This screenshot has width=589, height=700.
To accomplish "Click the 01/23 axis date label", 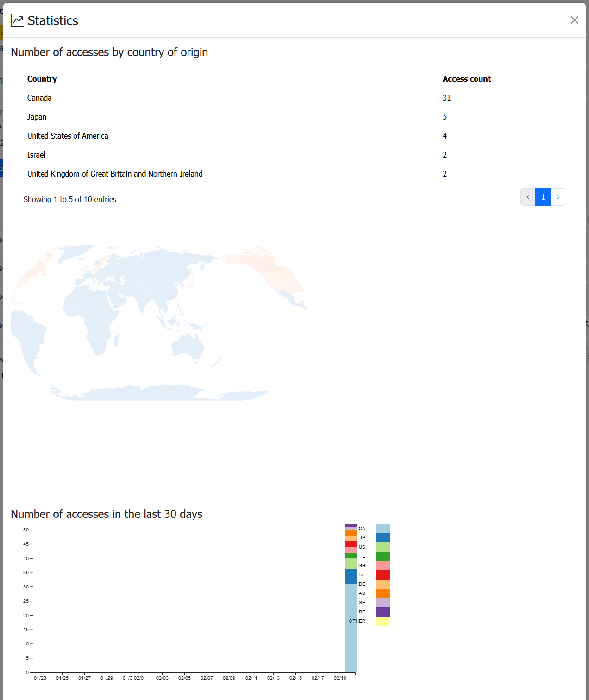I will click(40, 678).
